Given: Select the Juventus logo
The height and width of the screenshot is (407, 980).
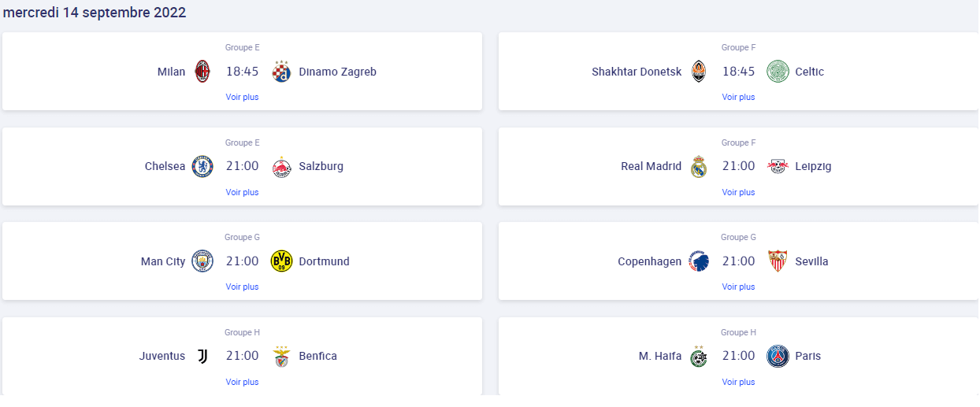Looking at the screenshot, I should (x=202, y=356).
